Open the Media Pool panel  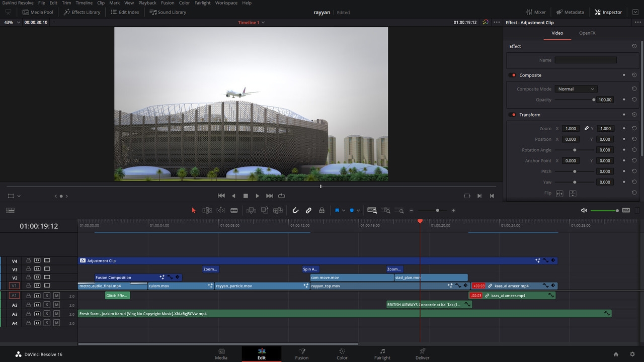(x=37, y=12)
